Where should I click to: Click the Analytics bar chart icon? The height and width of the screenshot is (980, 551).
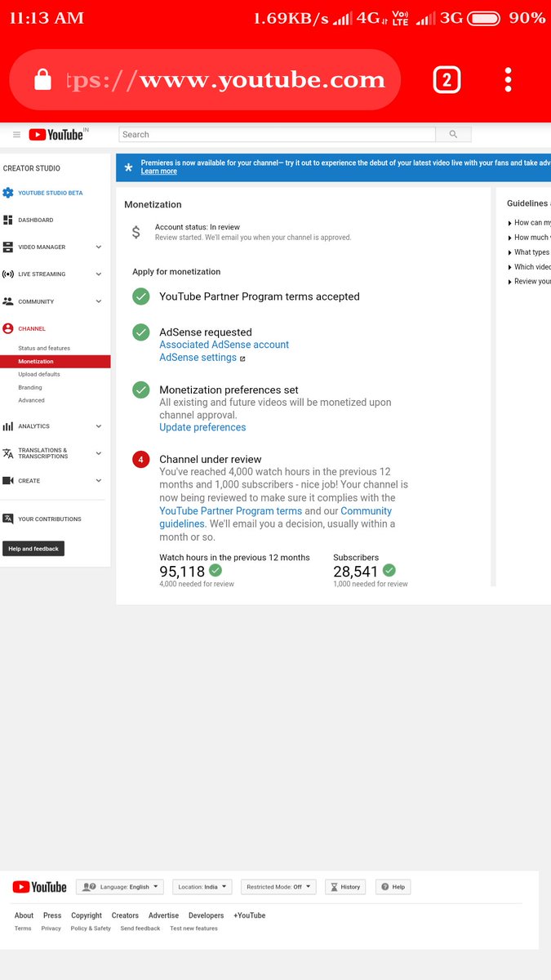coord(8,426)
